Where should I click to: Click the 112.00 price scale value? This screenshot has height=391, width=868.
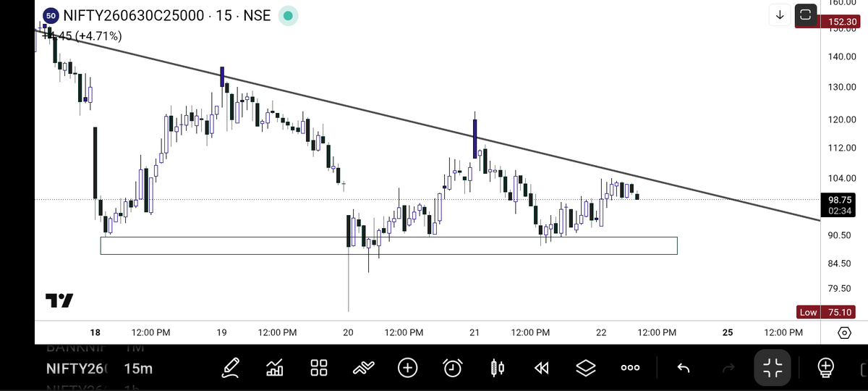pyautogui.click(x=842, y=148)
